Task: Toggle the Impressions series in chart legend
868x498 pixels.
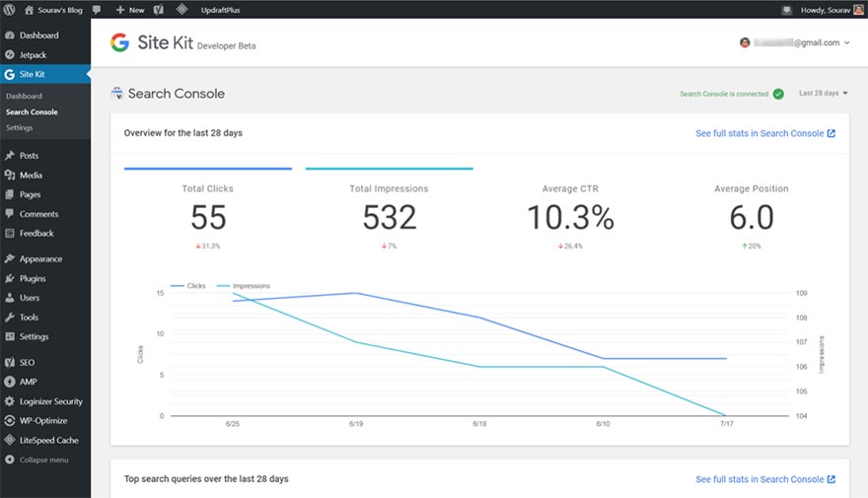Action: [x=244, y=286]
